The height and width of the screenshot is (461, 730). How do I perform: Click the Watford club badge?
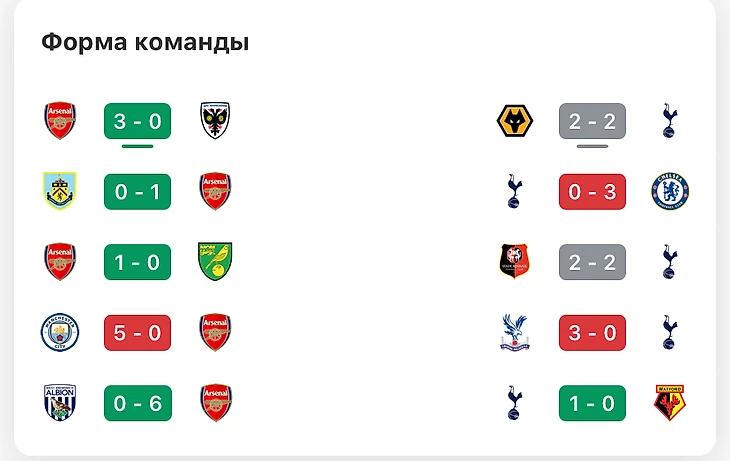pyautogui.click(x=670, y=402)
